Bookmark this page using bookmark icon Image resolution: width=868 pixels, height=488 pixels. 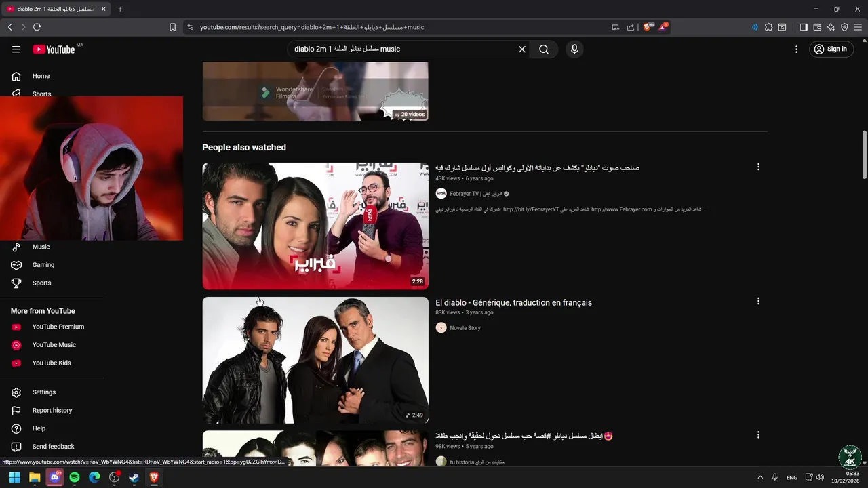click(172, 27)
